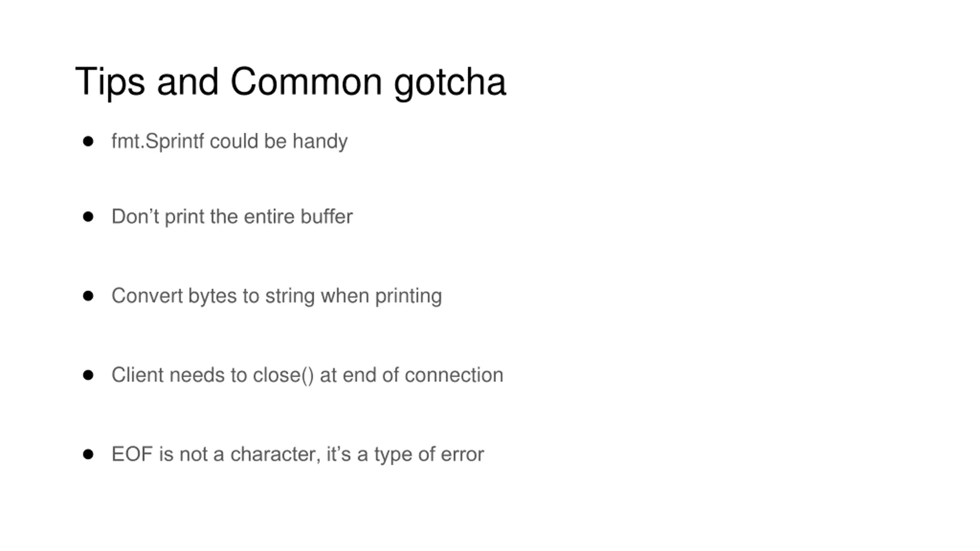Click the word 'fmt.Sprintf' in the first bullet

158,142
